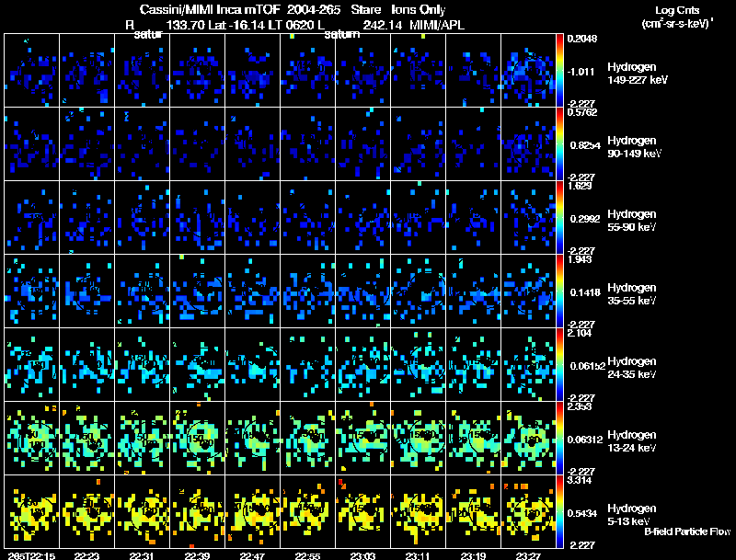Viewport: 736px width, 560px height.
Task: Click the (cm²-sr-s-keV) units label
Action: pos(677,24)
